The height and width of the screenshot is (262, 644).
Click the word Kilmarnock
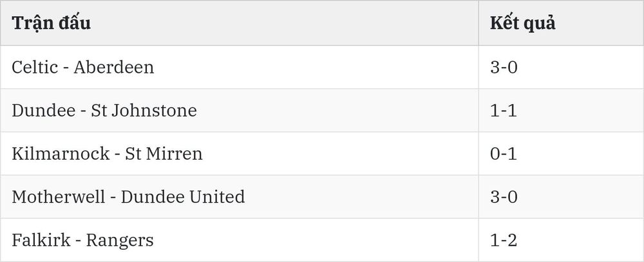click(61, 154)
